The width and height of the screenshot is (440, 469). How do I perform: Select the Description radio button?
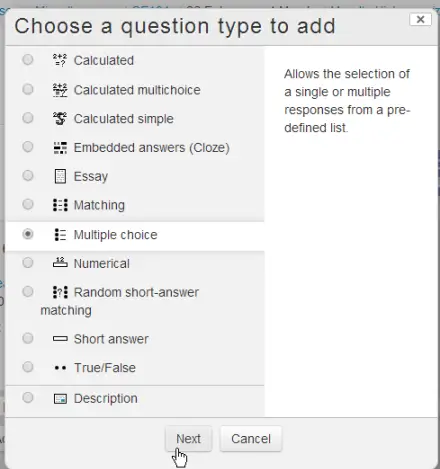[28, 397]
